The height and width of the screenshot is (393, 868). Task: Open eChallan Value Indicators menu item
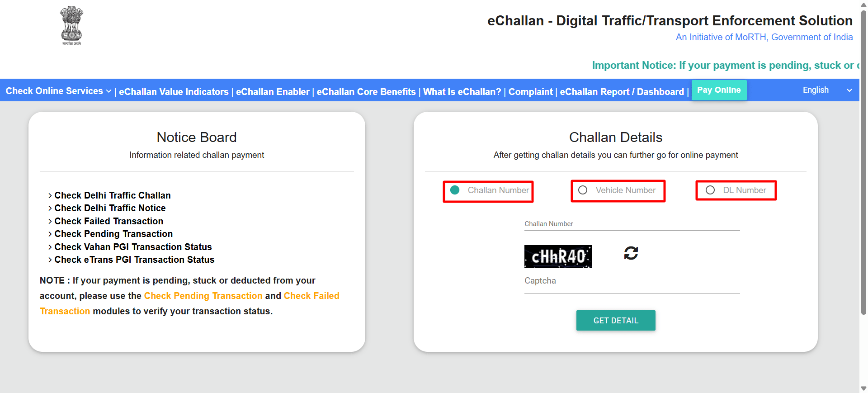coord(174,92)
